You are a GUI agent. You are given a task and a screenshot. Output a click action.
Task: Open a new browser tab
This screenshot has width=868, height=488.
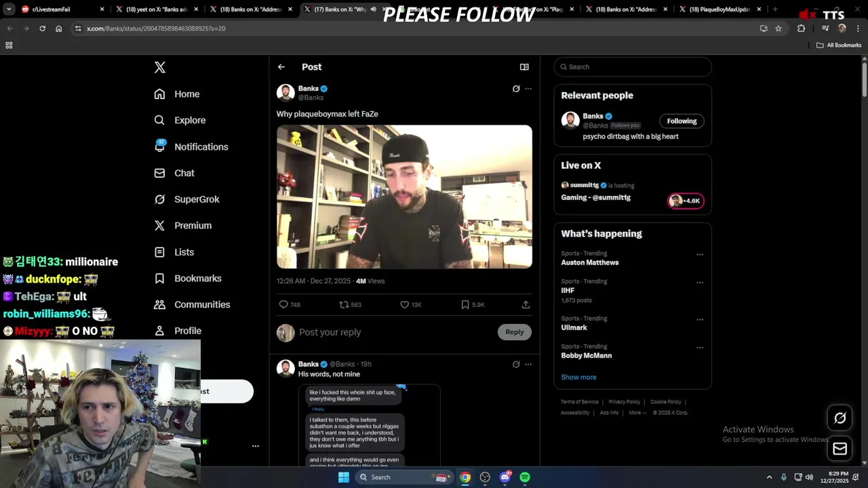[x=775, y=9]
